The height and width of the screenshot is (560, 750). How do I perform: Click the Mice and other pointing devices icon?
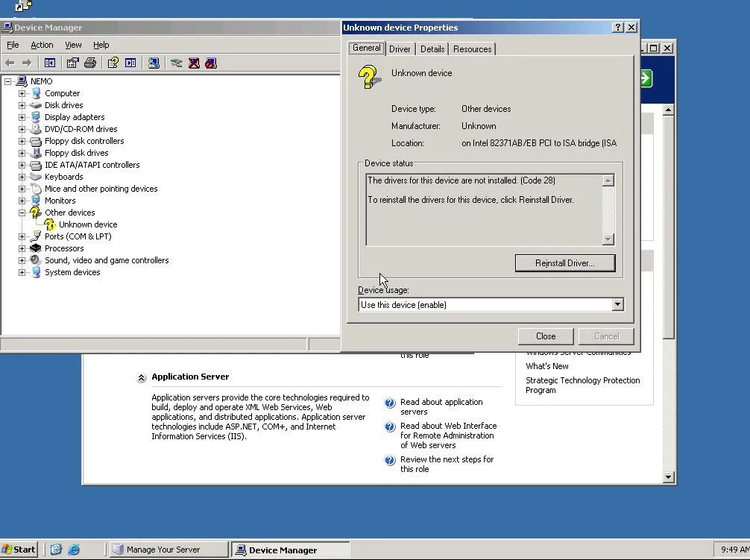[35, 189]
